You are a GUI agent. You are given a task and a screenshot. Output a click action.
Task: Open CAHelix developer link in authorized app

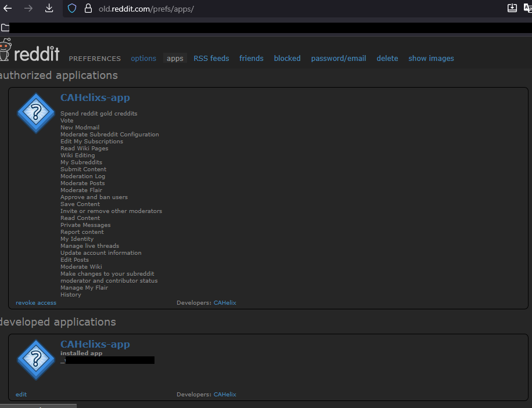point(225,303)
